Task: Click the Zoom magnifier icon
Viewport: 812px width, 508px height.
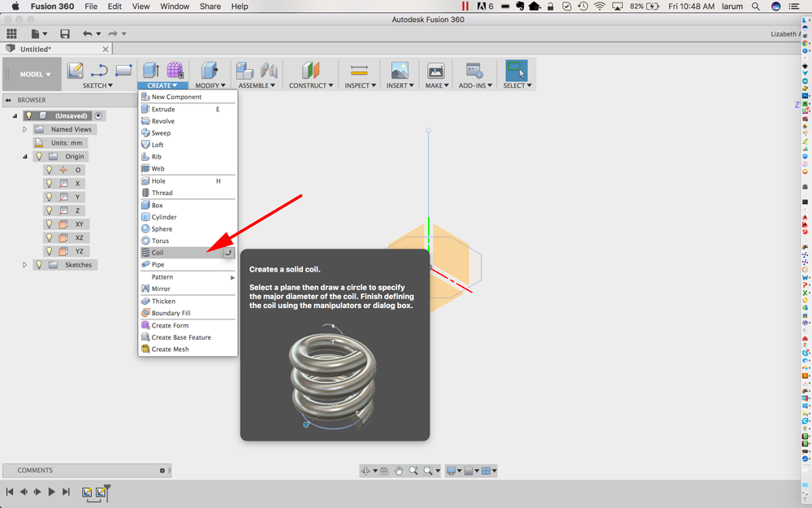Action: pyautogui.click(x=413, y=471)
